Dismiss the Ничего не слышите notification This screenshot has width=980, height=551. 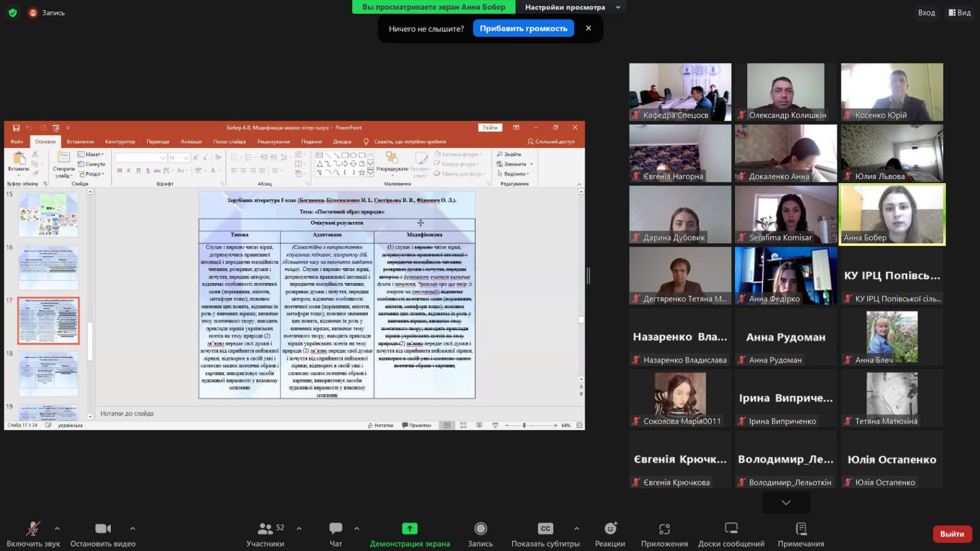coord(589,28)
